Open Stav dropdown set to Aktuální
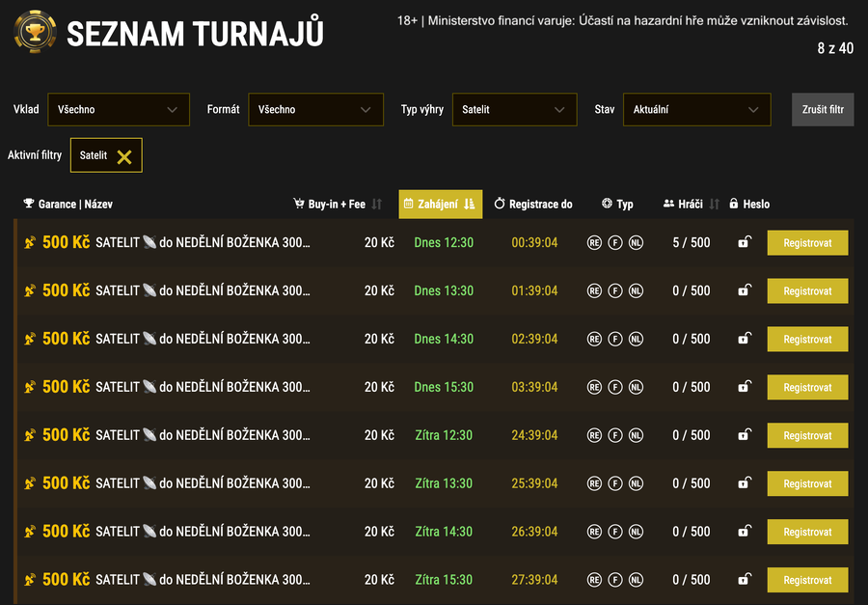868x605 pixels. coord(696,110)
